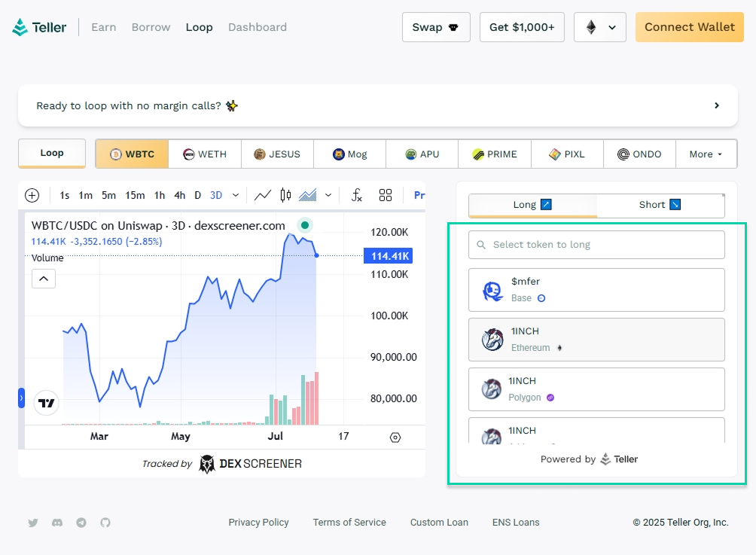Click Connect Wallet
The height and width of the screenshot is (555, 756).
pyautogui.click(x=690, y=27)
